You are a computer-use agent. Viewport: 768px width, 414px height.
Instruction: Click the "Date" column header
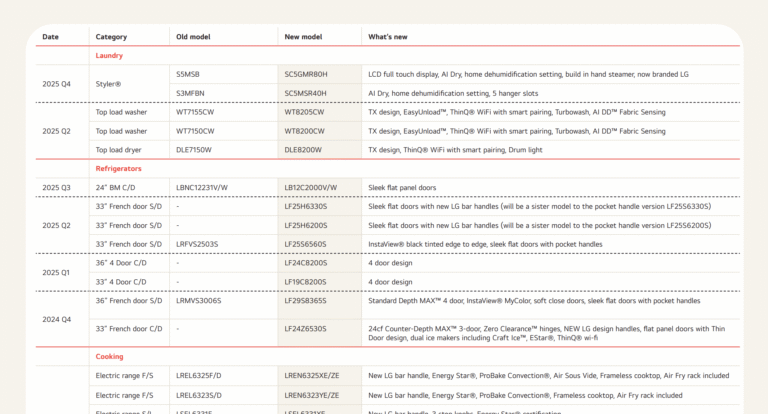(x=50, y=37)
